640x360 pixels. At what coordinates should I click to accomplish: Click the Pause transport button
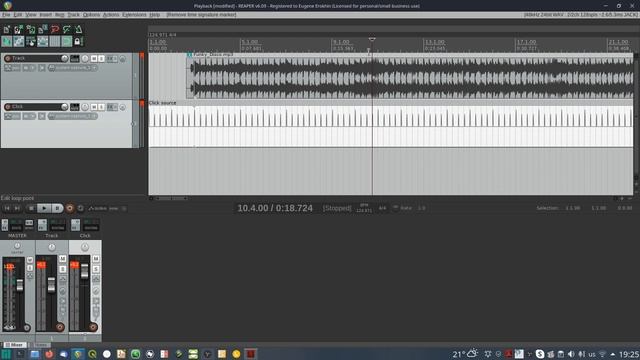click(x=57, y=208)
